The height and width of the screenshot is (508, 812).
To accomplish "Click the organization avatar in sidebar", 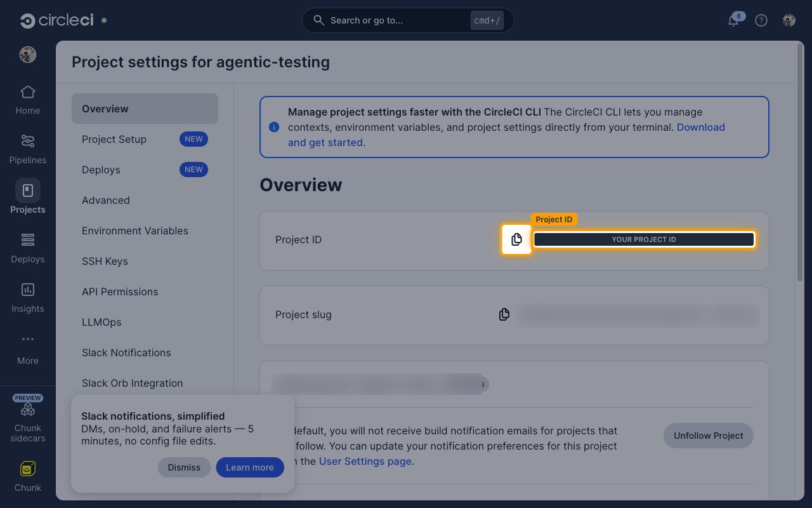I will coord(28,55).
